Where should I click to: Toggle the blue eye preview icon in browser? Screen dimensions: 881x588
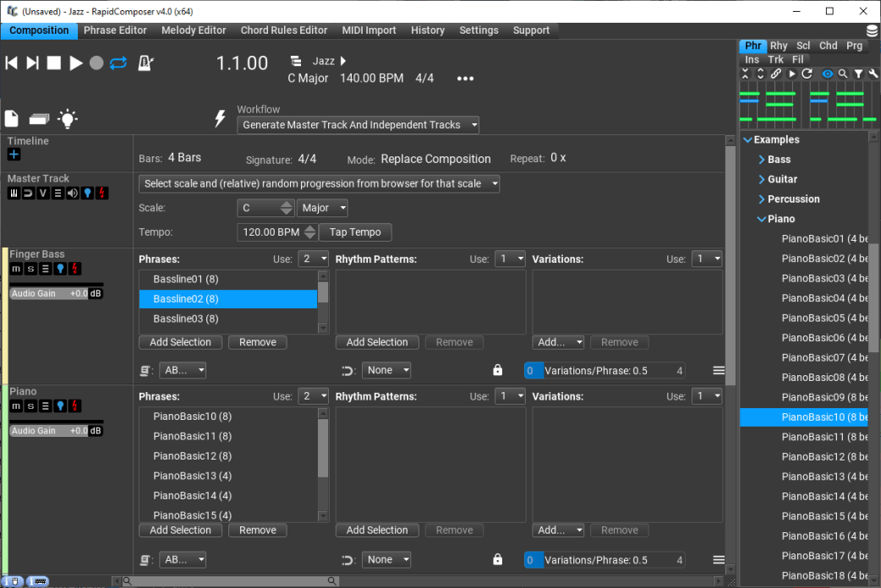pos(827,73)
